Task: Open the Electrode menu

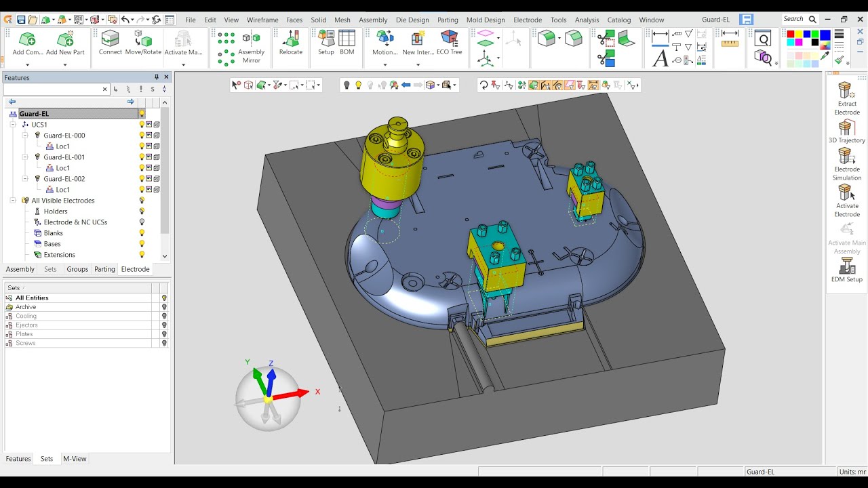Action: pos(528,20)
